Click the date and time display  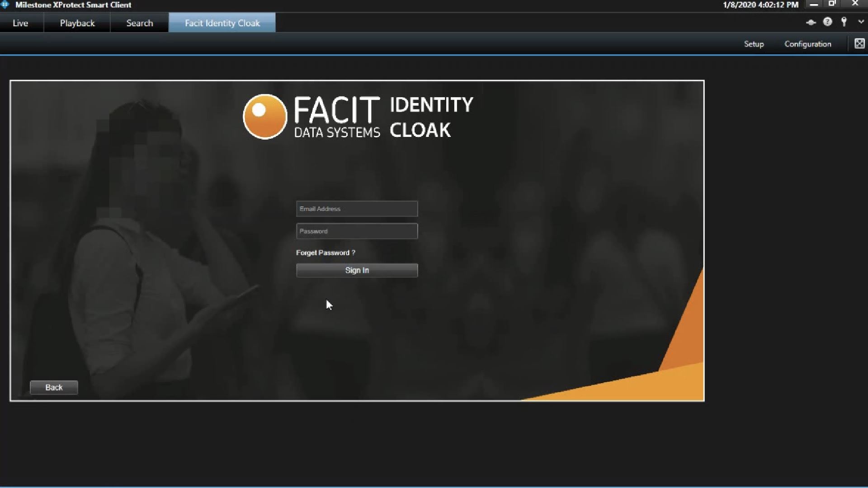[x=760, y=5]
